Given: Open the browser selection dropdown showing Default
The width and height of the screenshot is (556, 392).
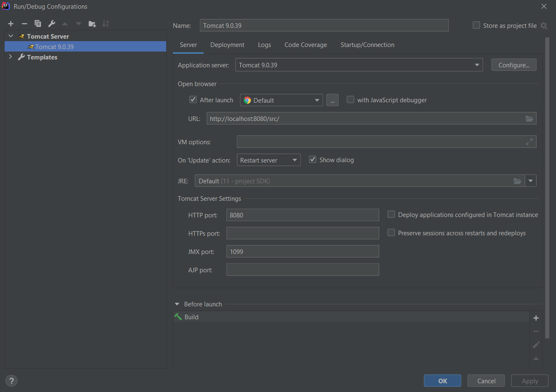Looking at the screenshot, I should click(x=281, y=100).
